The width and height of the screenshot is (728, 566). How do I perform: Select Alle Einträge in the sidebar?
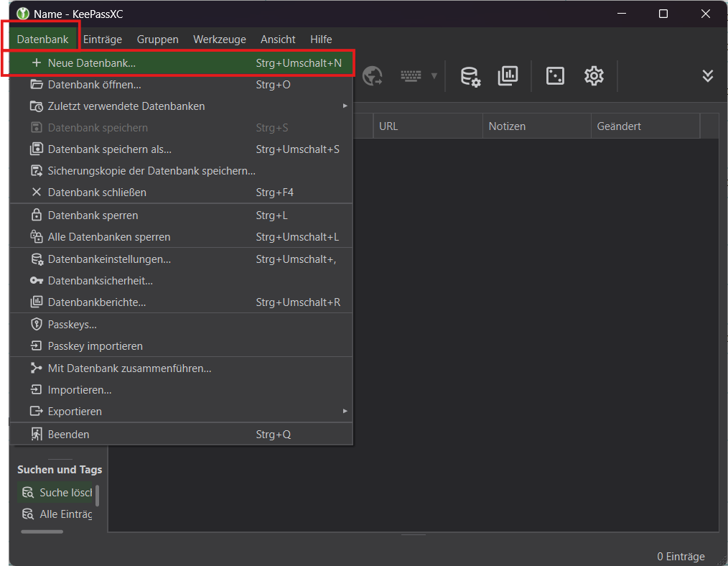57,514
